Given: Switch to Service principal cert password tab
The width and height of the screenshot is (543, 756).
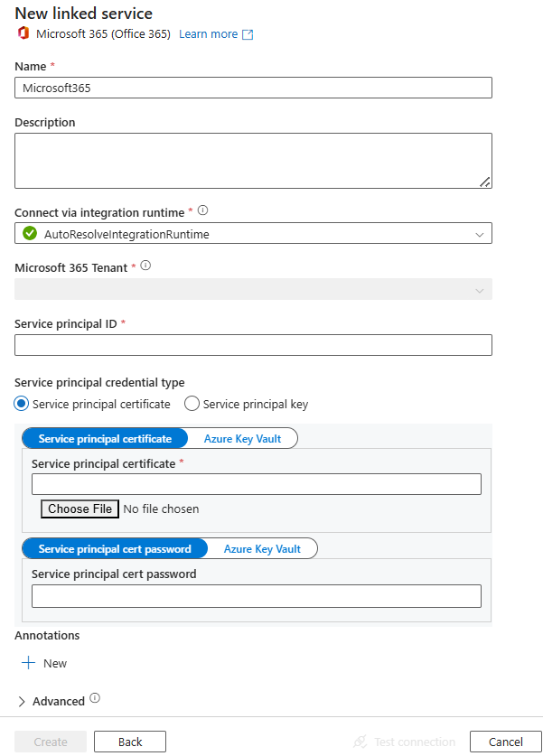Looking at the screenshot, I should [115, 548].
